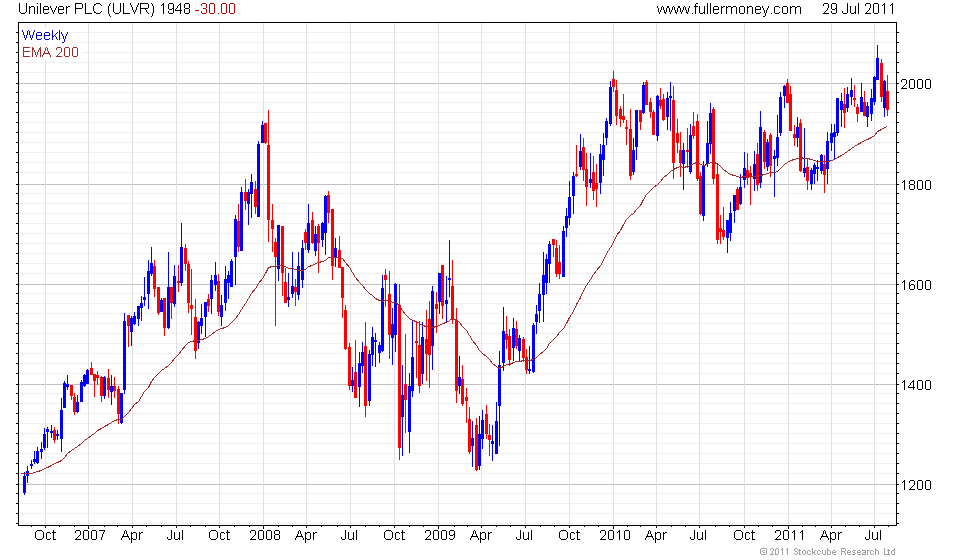The image size is (980, 560).
Task: Click the 2007 year label on time axis
Action: (x=89, y=536)
